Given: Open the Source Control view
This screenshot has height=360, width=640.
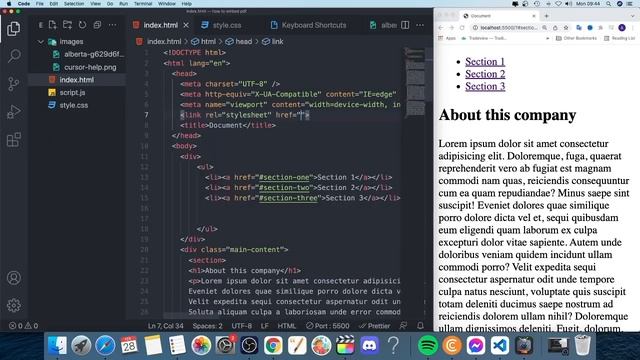Looking at the screenshot, I should [x=13, y=84].
